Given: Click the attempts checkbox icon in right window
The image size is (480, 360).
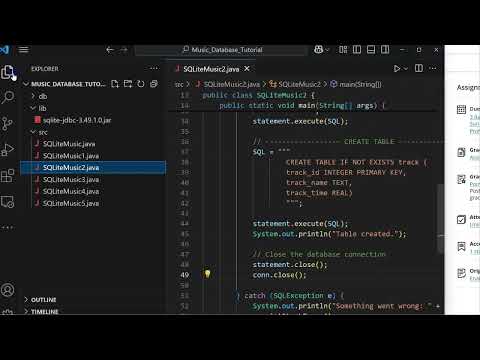Looking at the screenshot, I should click(x=461, y=219).
